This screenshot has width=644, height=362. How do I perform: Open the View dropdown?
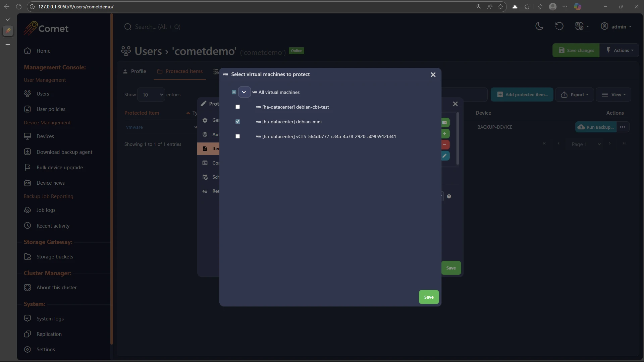(613, 95)
